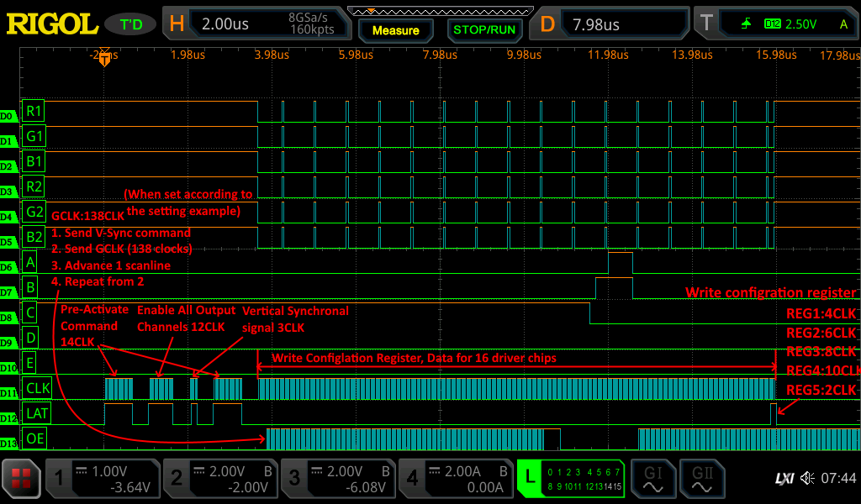Select the G1 channel label
The height and width of the screenshot is (504, 861).
[x=34, y=136]
